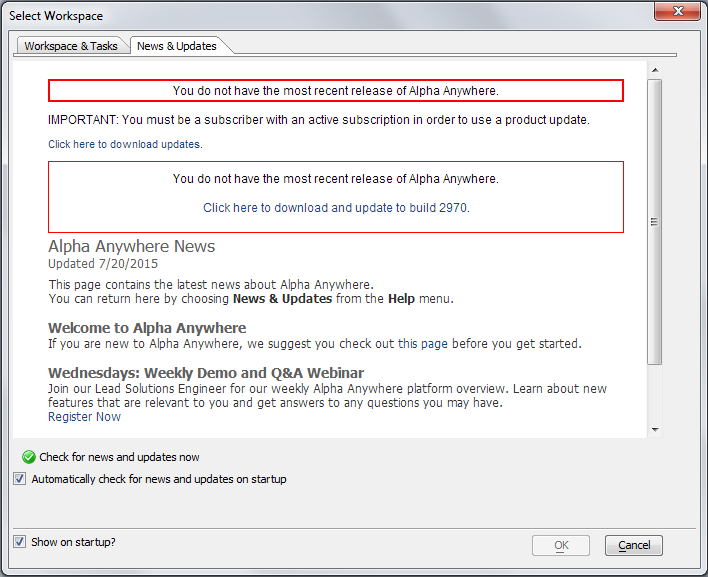Screen dimensions: 708x577
Task: Click the Alpha Anywhere News heading
Action: (131, 246)
